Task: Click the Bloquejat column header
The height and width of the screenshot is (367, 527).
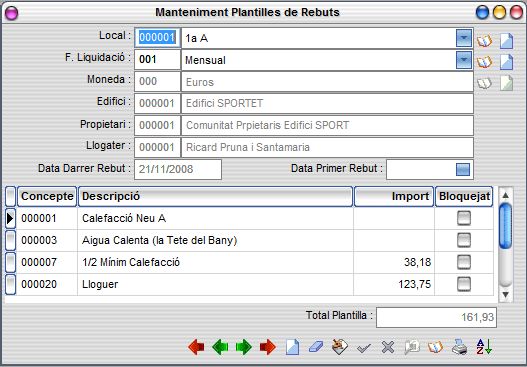Action: tap(464, 196)
